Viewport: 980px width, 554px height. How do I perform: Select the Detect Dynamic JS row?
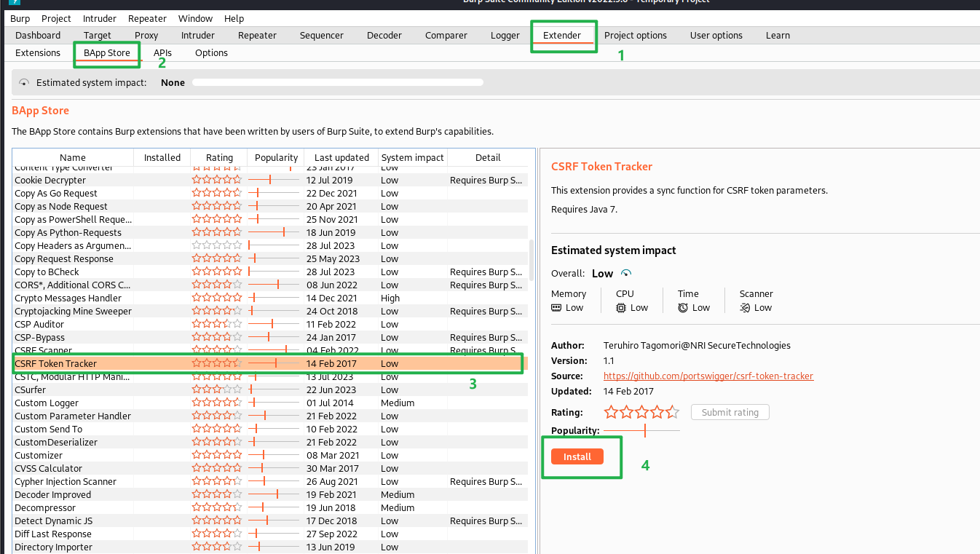point(270,521)
